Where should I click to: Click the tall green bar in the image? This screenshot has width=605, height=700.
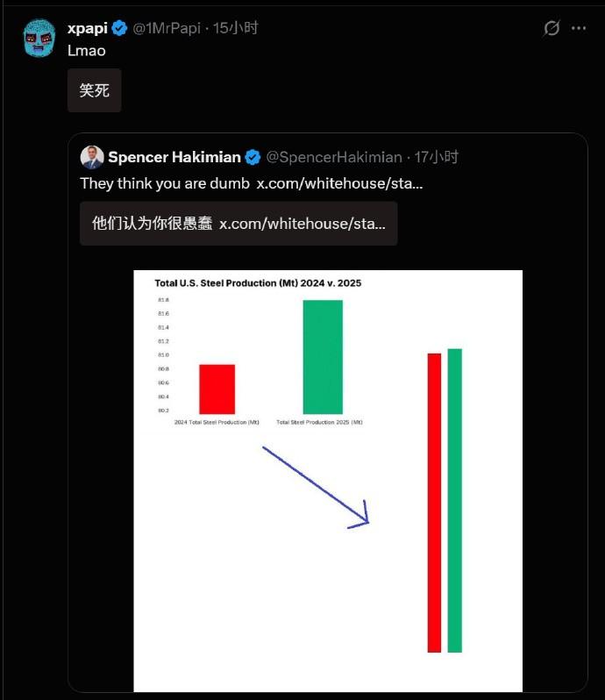[454, 500]
